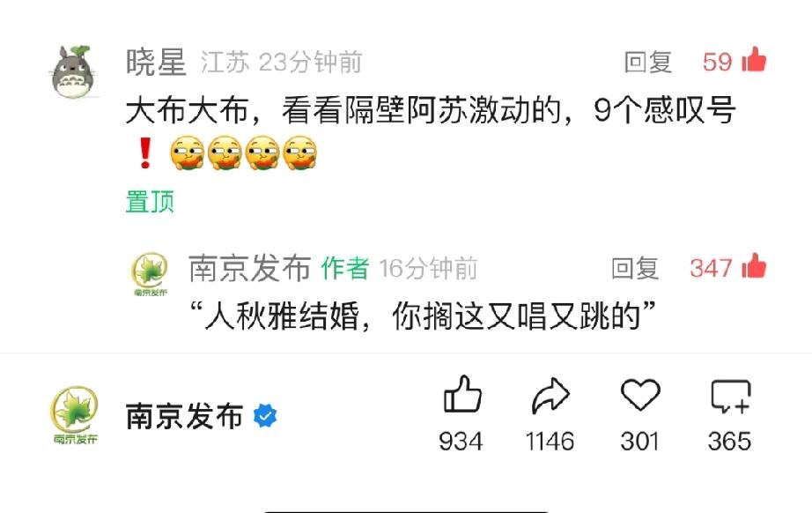This screenshot has height=513, width=812.
Task: Tap the thumbs-up beside the 347 count
Action: [x=754, y=266]
